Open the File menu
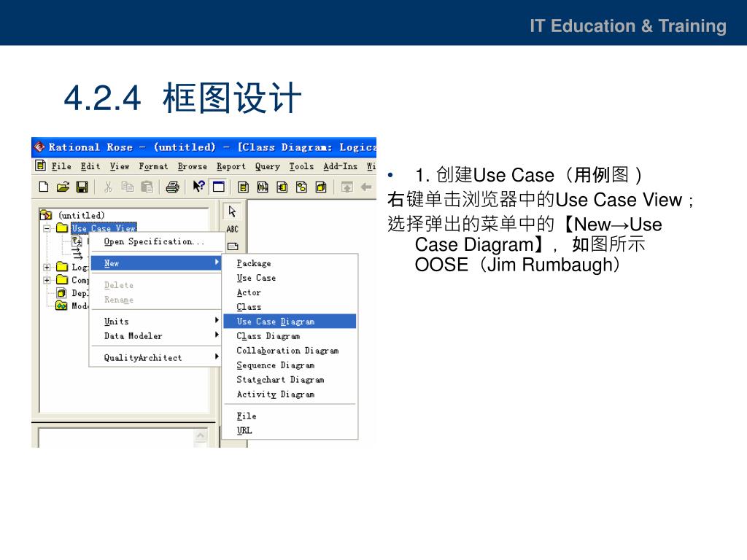Image resolution: width=747 pixels, height=560 pixels. pyautogui.click(x=61, y=166)
